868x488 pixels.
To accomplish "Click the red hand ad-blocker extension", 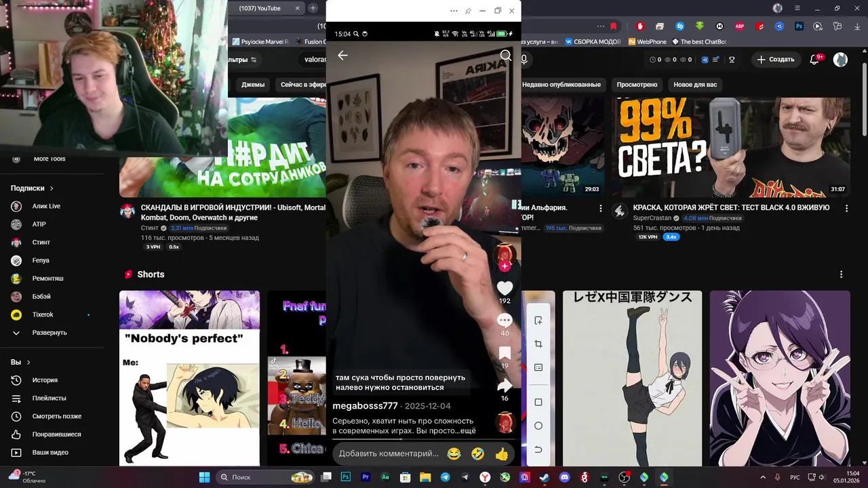I will [x=640, y=26].
